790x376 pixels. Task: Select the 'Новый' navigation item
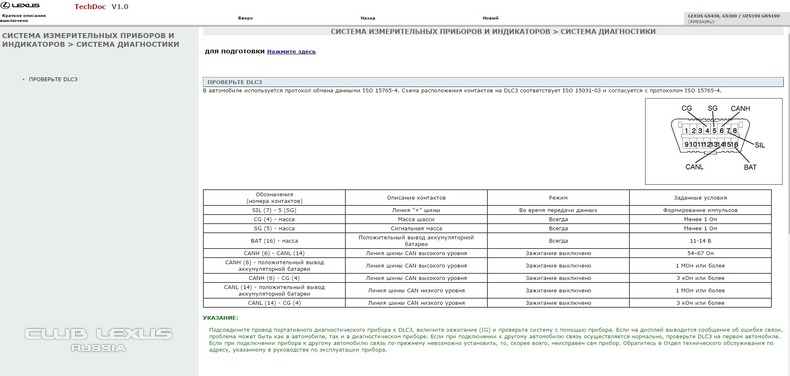pyautogui.click(x=491, y=18)
